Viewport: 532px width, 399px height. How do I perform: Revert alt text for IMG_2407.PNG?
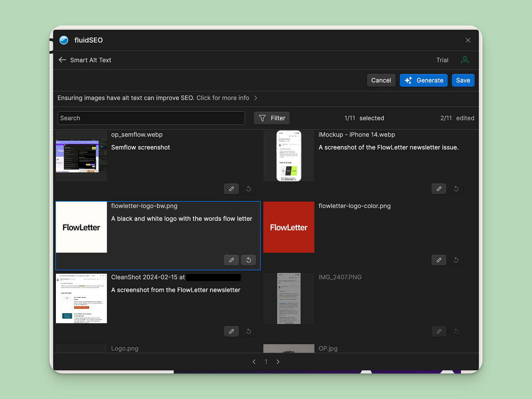(x=456, y=331)
